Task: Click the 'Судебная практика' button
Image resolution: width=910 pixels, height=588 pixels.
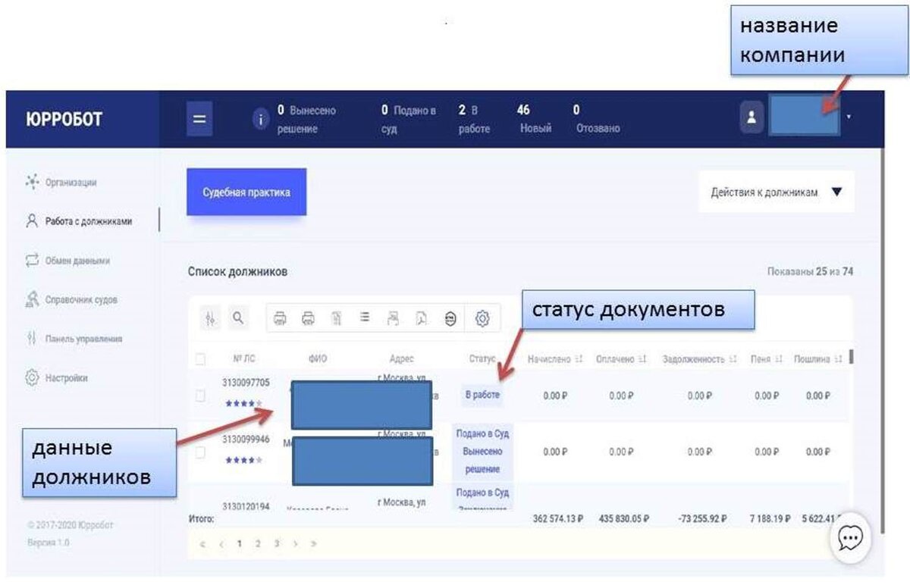Action: pyautogui.click(x=246, y=192)
